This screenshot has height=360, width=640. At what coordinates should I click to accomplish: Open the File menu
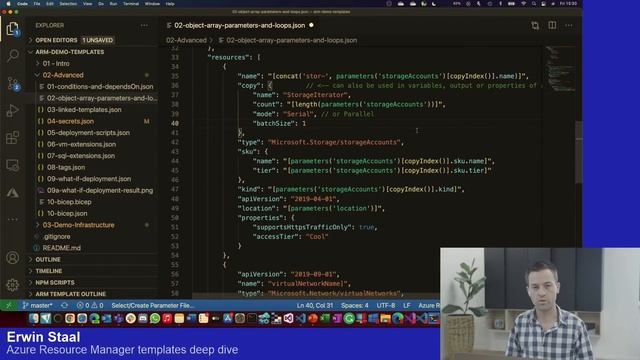click(x=37, y=4)
